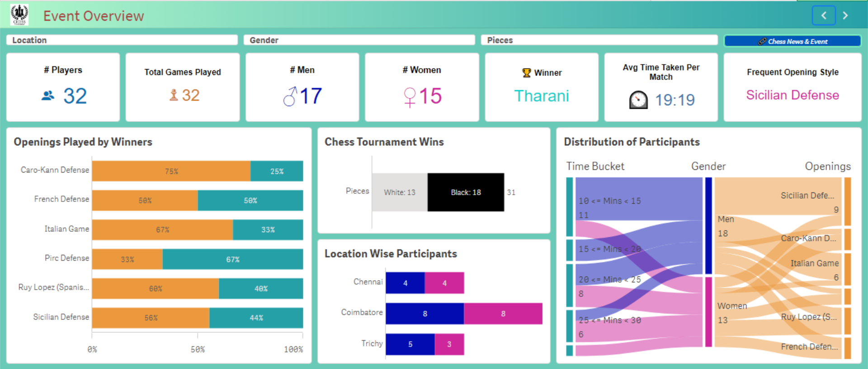Select the 25 <= Mins < 30 time bucket
This screenshot has width=868, height=369.
[x=570, y=326]
